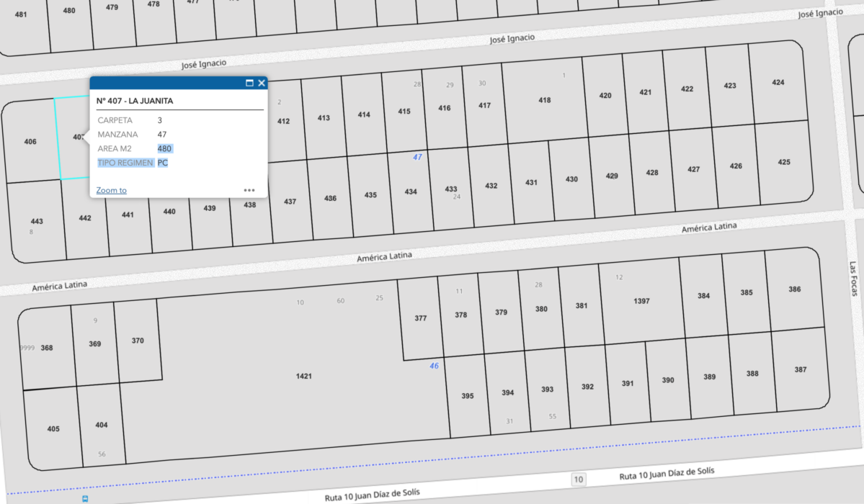The height and width of the screenshot is (504, 864).
Task: Click the Zoom to link
Action: (x=111, y=191)
